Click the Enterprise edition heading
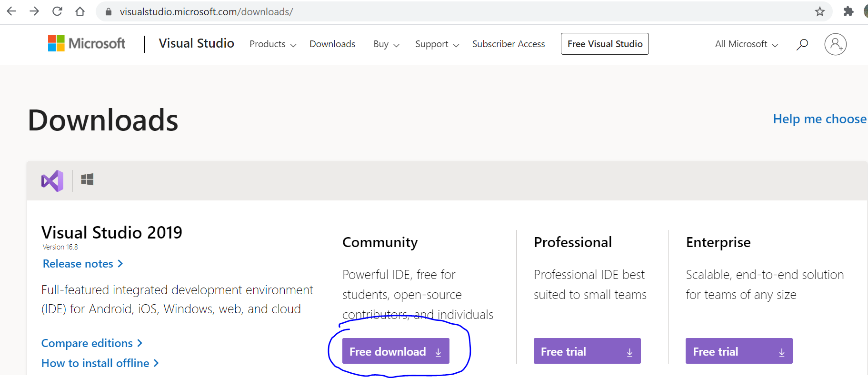868x378 pixels. (x=718, y=243)
